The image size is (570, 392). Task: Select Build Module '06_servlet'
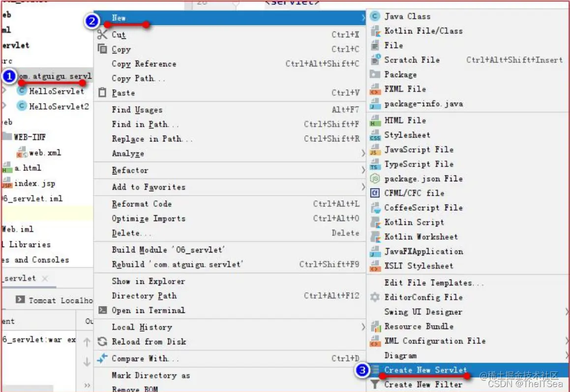point(230,250)
